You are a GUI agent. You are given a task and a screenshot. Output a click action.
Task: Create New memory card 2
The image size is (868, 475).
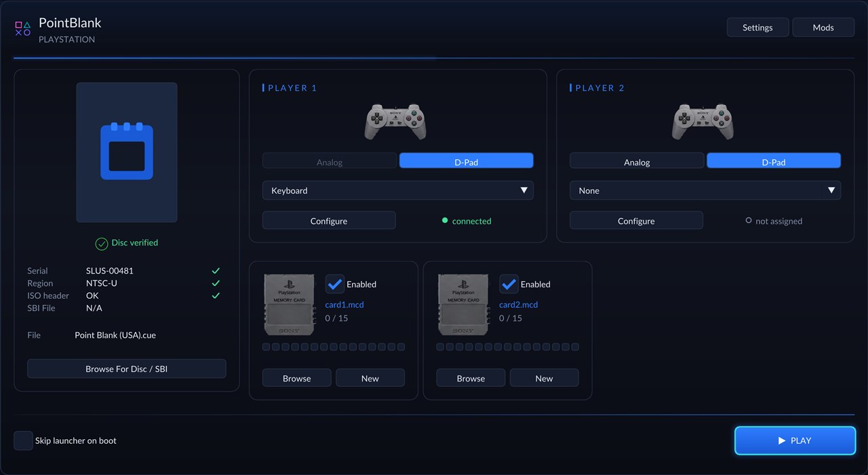coord(544,378)
